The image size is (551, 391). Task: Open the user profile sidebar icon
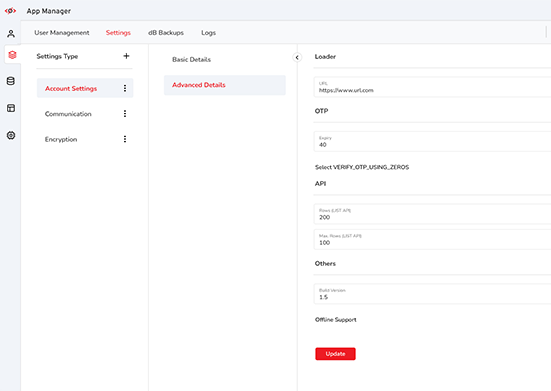pos(11,34)
